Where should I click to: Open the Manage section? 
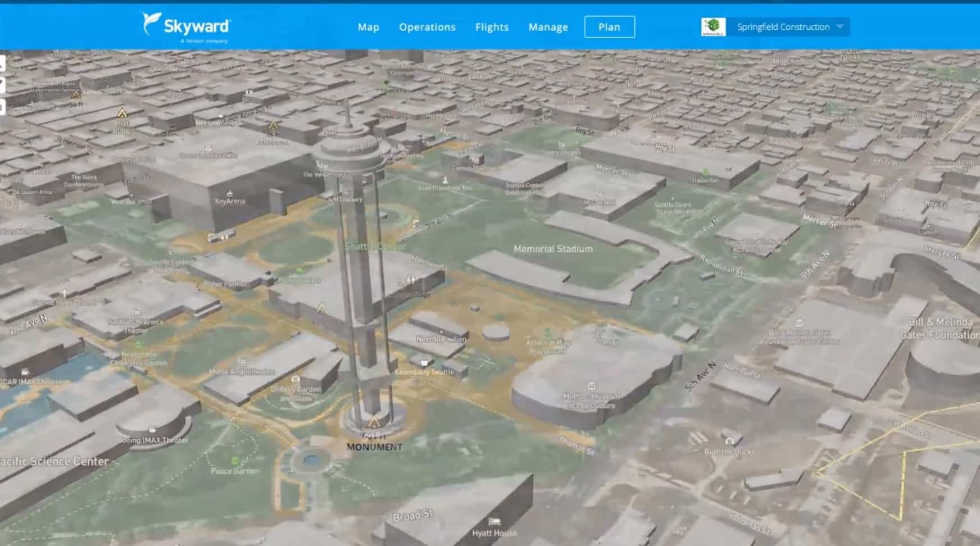(x=548, y=27)
